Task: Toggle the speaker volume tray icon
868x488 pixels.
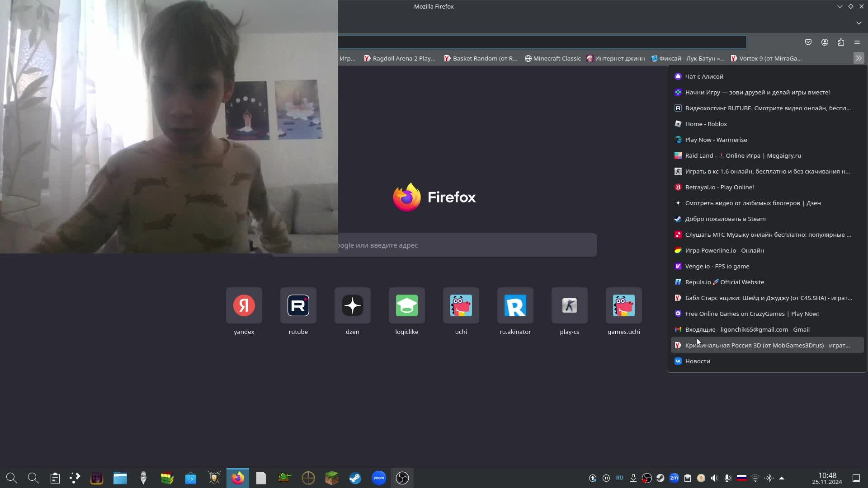Action: (714, 478)
